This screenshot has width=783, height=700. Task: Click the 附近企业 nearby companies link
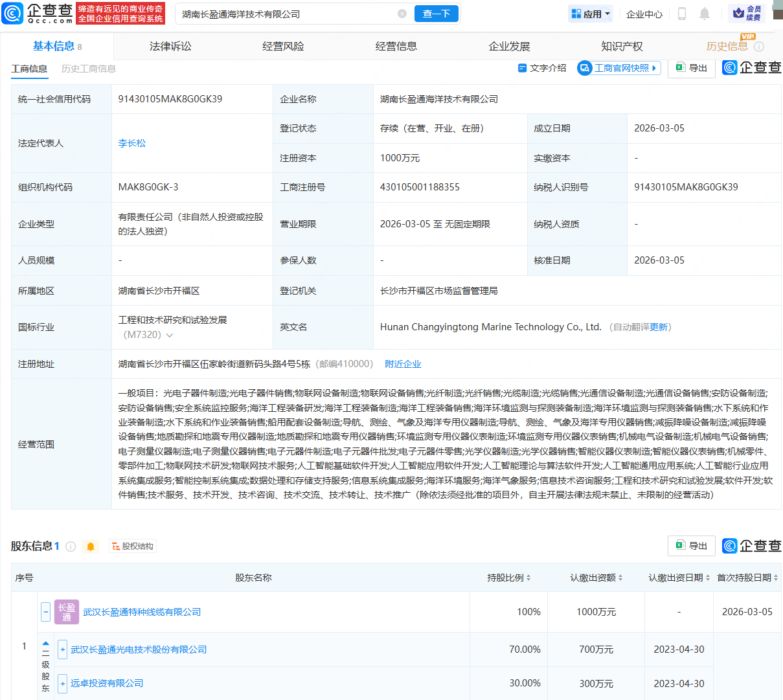coord(403,363)
